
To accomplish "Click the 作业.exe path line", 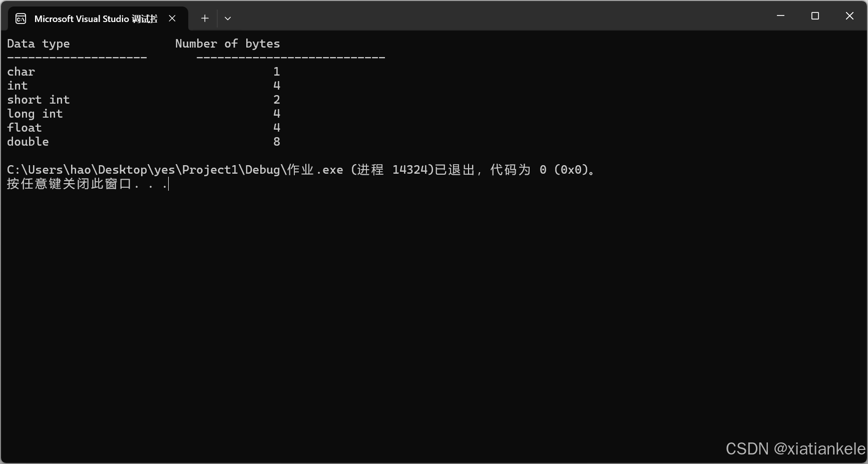I will pos(300,170).
